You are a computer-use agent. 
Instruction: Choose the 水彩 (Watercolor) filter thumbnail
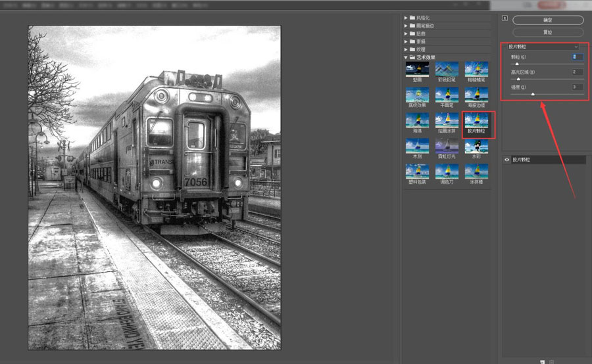point(476,147)
